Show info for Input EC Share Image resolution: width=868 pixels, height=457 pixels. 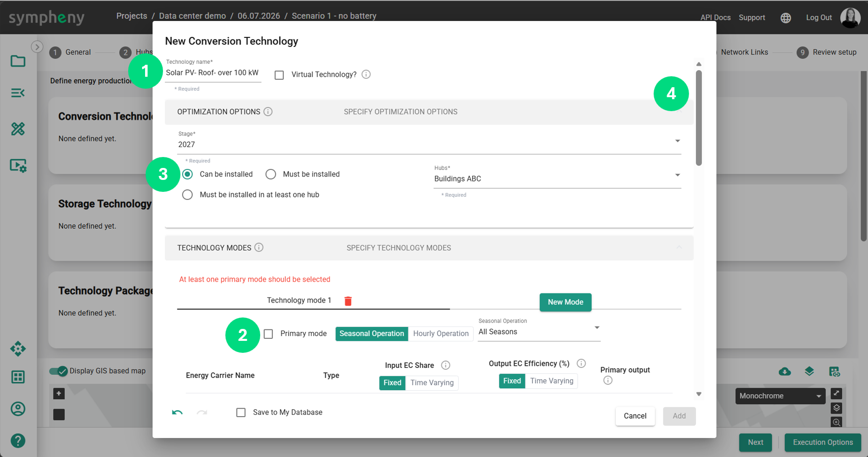click(446, 365)
